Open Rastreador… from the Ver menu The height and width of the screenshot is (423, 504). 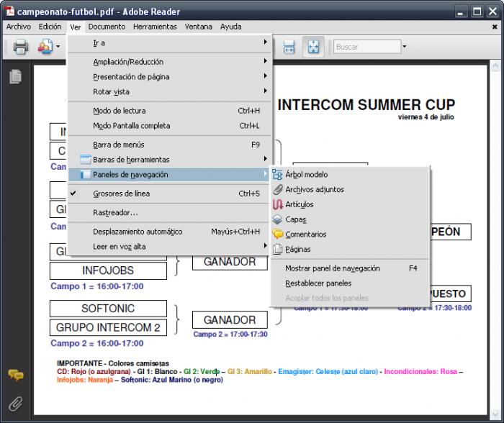[169, 213]
